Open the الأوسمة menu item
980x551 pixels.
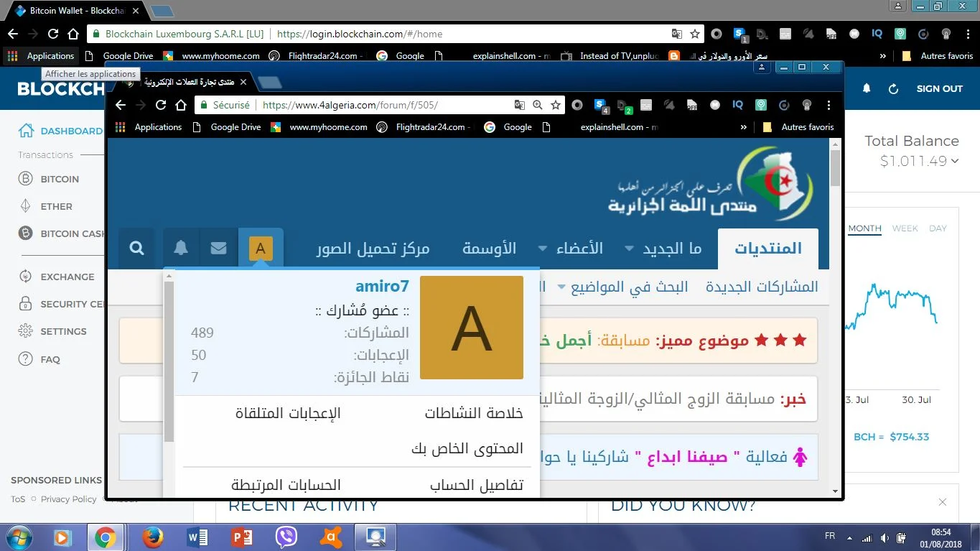489,249
